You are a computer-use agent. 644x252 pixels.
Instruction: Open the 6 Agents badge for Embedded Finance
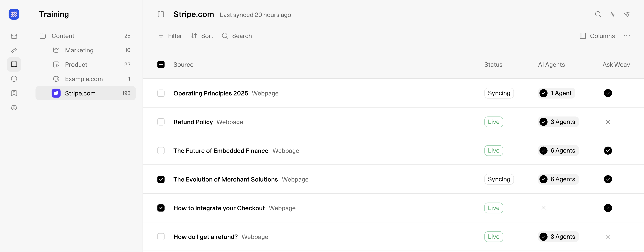pos(558,151)
